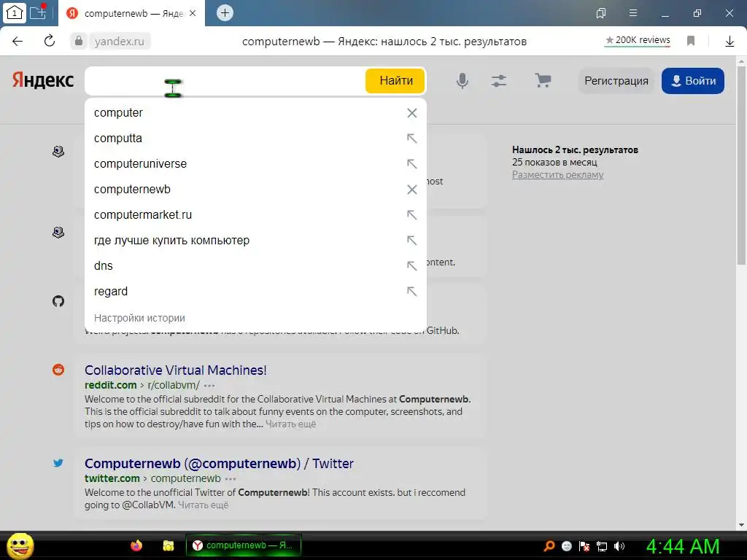Bookmark this page with bookmark icon
This screenshot has height=560, width=747.
(690, 41)
